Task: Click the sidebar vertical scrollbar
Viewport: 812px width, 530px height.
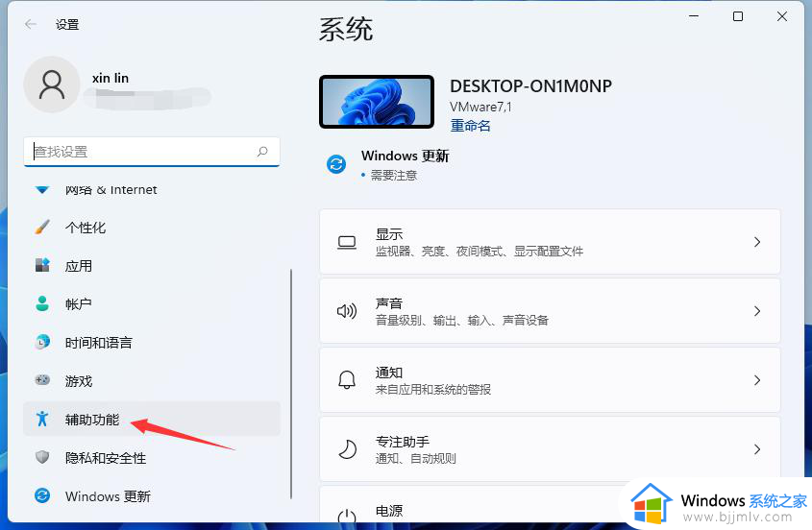Action: pyautogui.click(x=291, y=383)
